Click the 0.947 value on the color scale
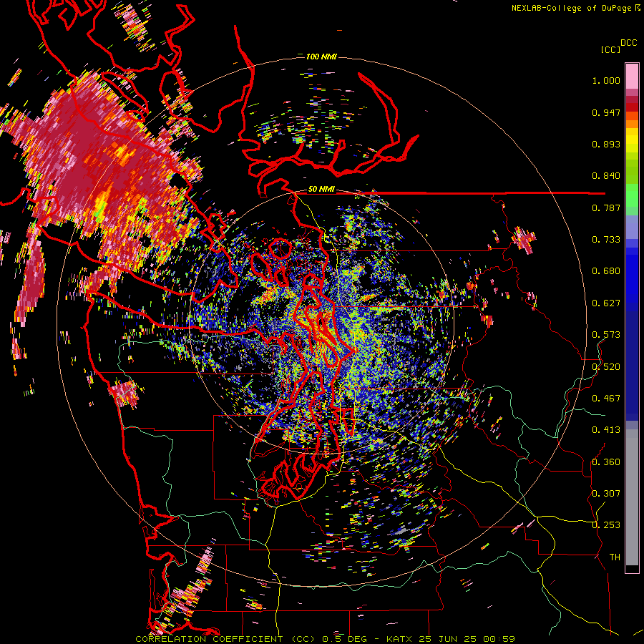The width and height of the screenshot is (644, 644). coord(606,112)
